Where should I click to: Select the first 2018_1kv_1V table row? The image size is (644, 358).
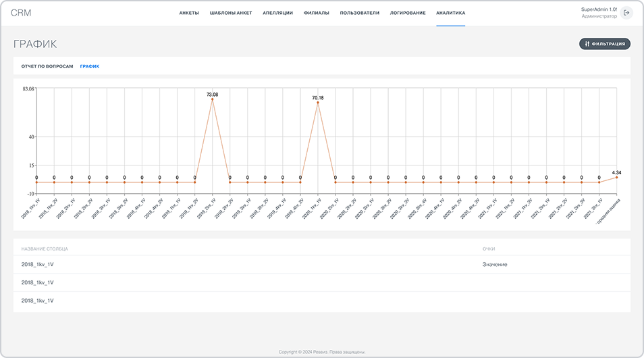point(38,265)
